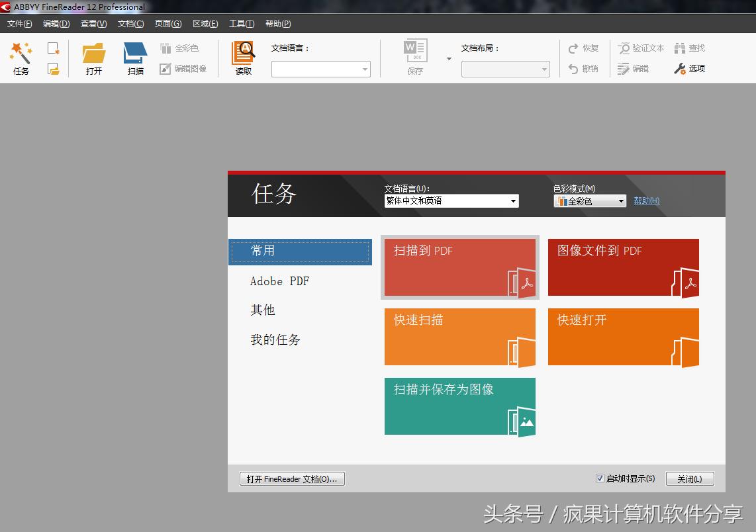Open the 文件 menu
The height and width of the screenshot is (532, 756).
click(19, 23)
